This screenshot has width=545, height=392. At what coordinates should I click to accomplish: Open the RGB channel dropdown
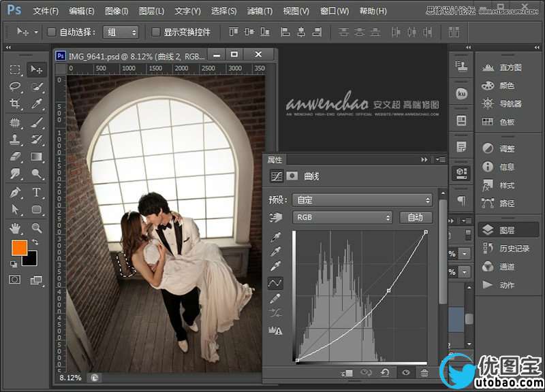pos(343,217)
